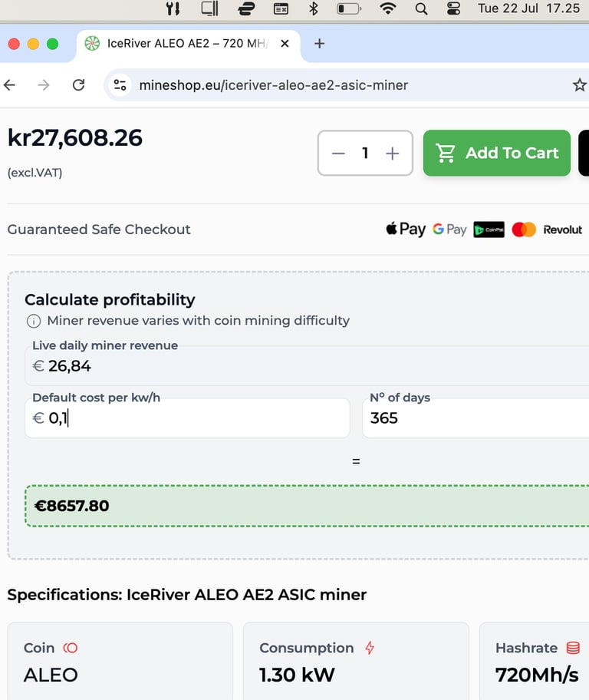Click the Specifications heading

[x=186, y=595]
